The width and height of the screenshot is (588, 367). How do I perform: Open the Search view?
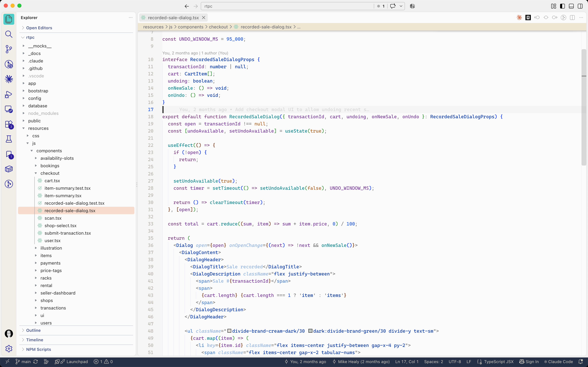pos(9,34)
